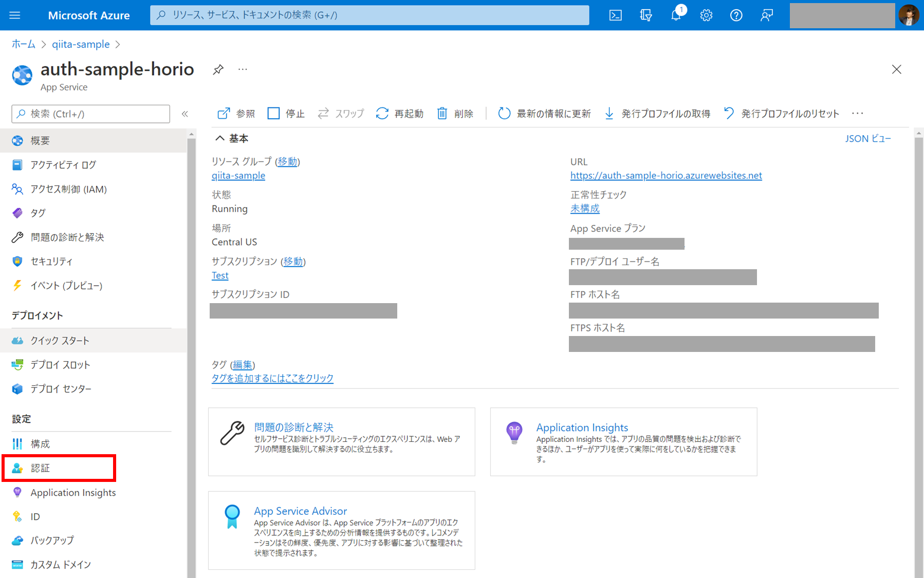Open アクセス制御 (IAM)
The image size is (924, 578).
pos(93,189)
